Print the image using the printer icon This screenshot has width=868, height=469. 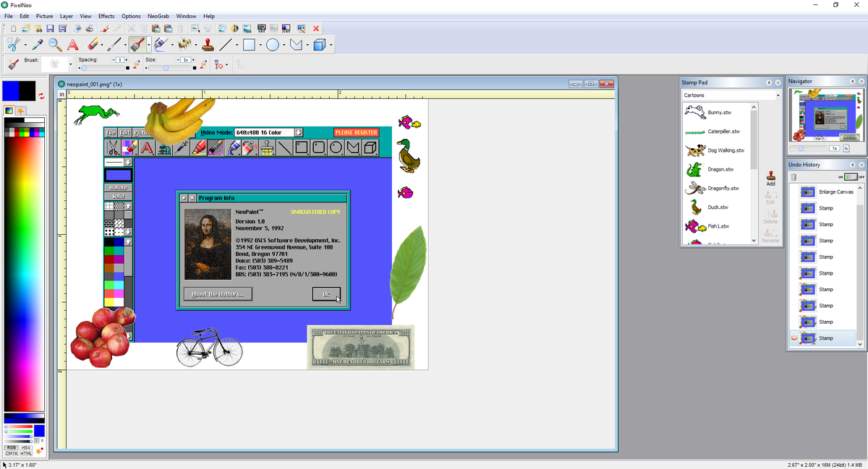(x=90, y=28)
